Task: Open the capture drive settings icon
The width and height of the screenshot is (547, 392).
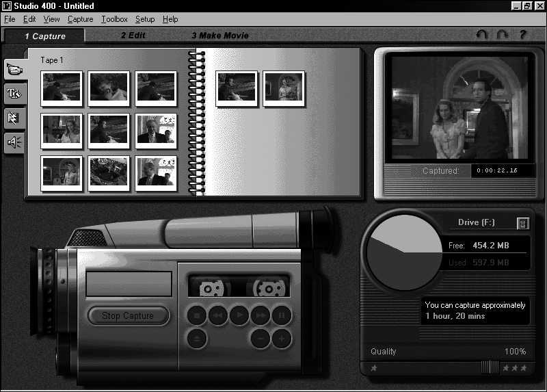Action: coord(522,224)
